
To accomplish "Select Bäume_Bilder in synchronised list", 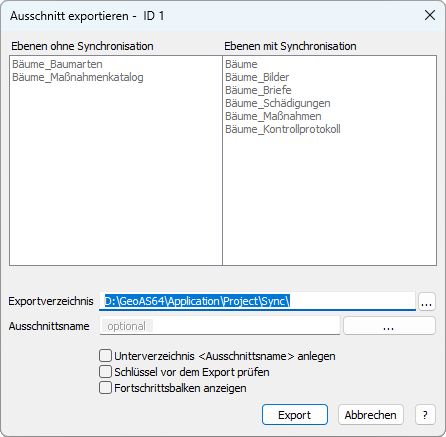I will point(257,77).
